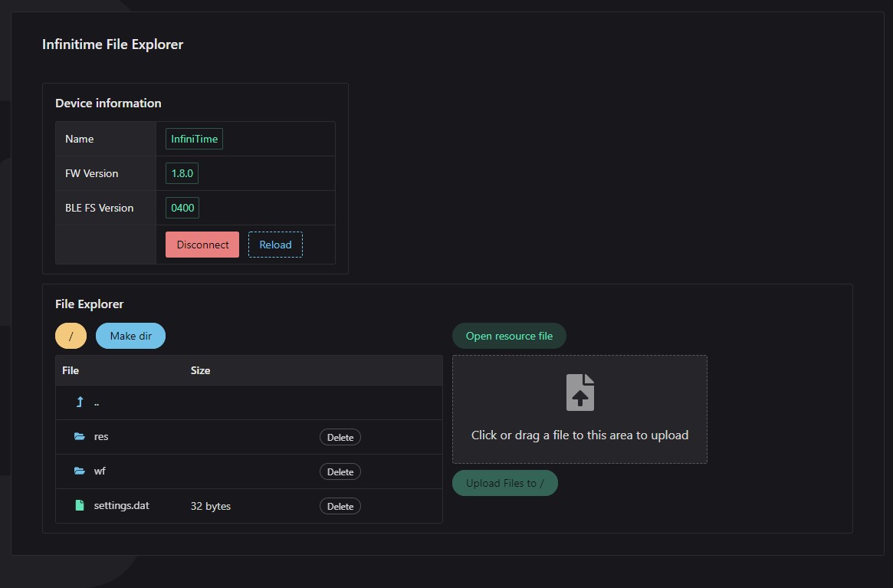Screen dimensions: 893x588
Task: Click Upload Files to / button
Action: click(504, 483)
